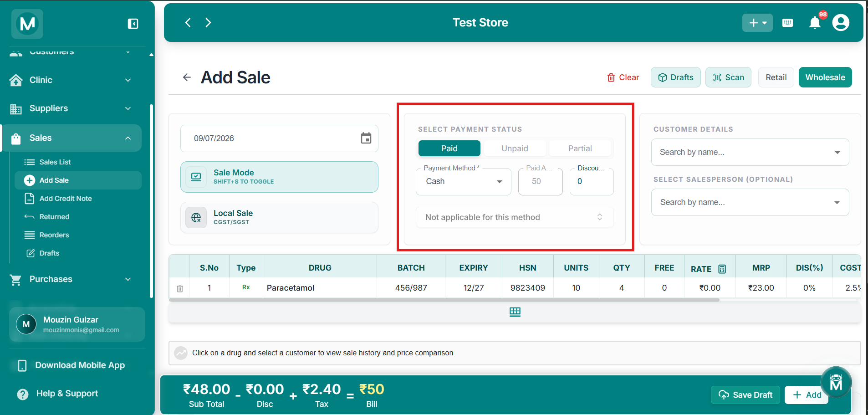Click the batch cell 456/987

click(411, 288)
